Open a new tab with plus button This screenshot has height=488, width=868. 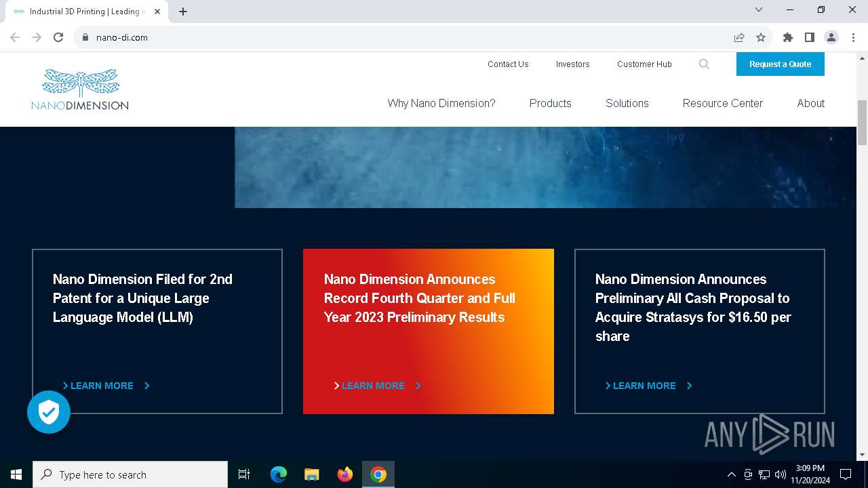[x=183, y=12]
